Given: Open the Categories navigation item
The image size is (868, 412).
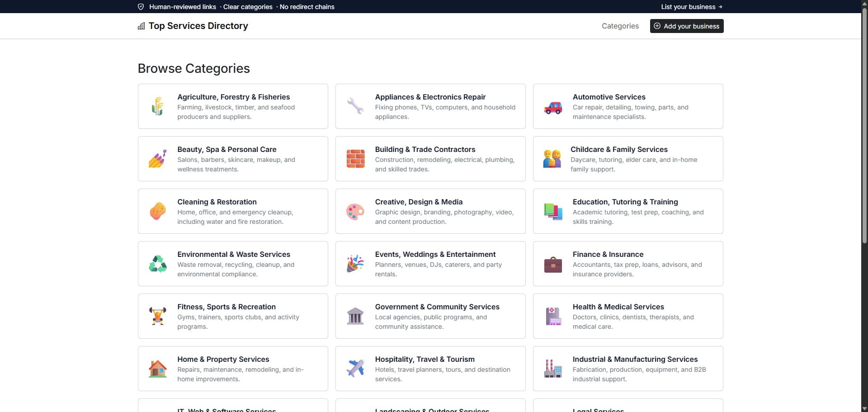Looking at the screenshot, I should [x=620, y=26].
